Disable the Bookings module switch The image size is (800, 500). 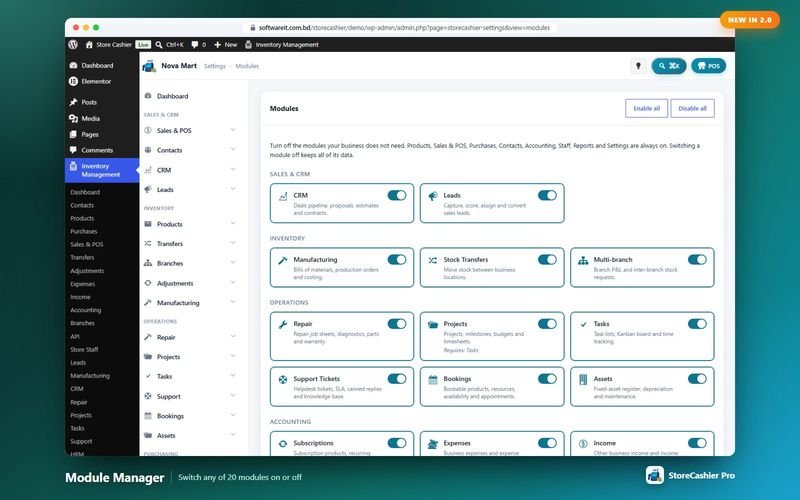[x=547, y=379]
